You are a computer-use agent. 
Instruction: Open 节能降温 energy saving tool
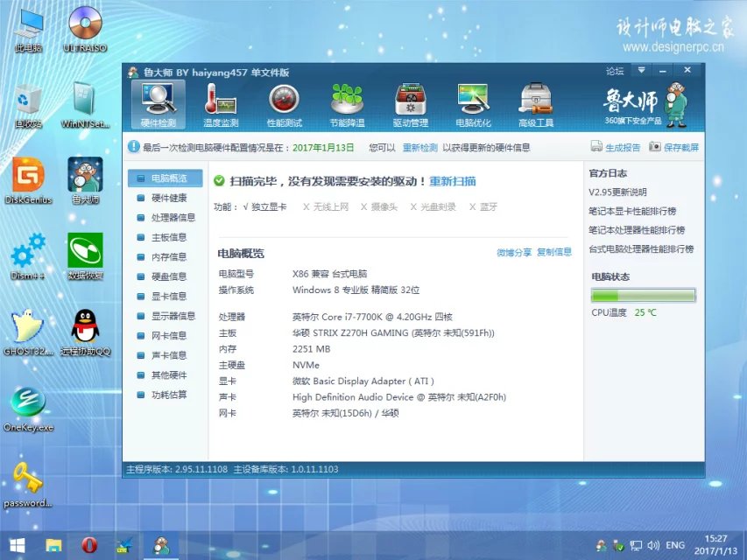point(347,105)
